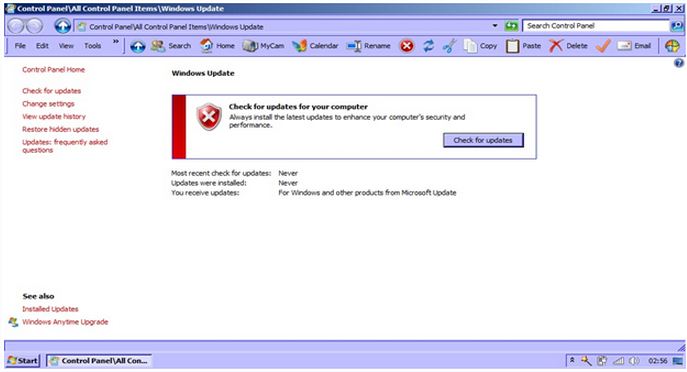Image resolution: width=687 pixels, height=372 pixels.
Task: Open the address bar dropdown arrow
Action: 495,26
